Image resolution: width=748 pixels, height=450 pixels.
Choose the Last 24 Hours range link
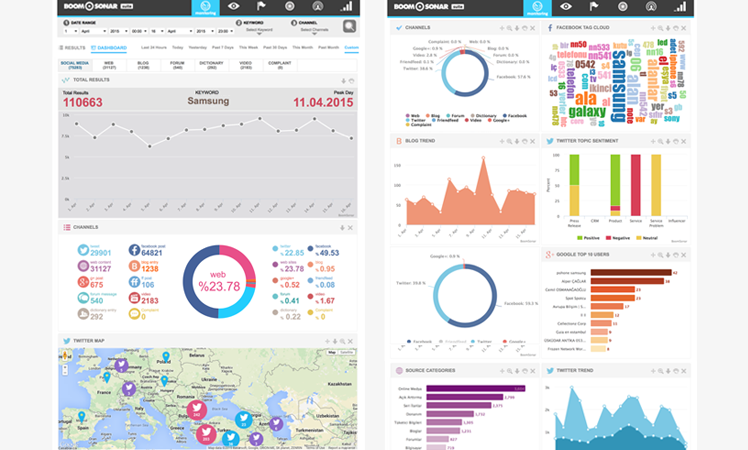(x=154, y=48)
